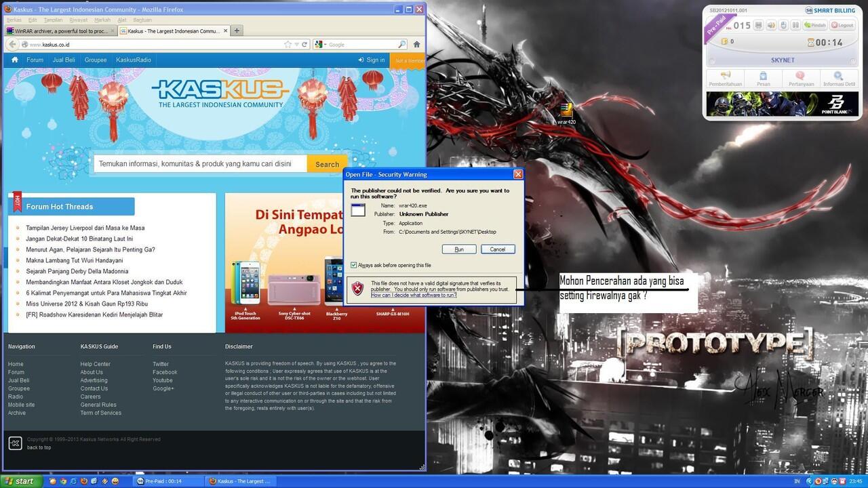Open thread 'Miss Universe 2012 & Kisah Gaun Rp193 Ribu'
The height and width of the screenshot is (488, 868).
(87, 304)
